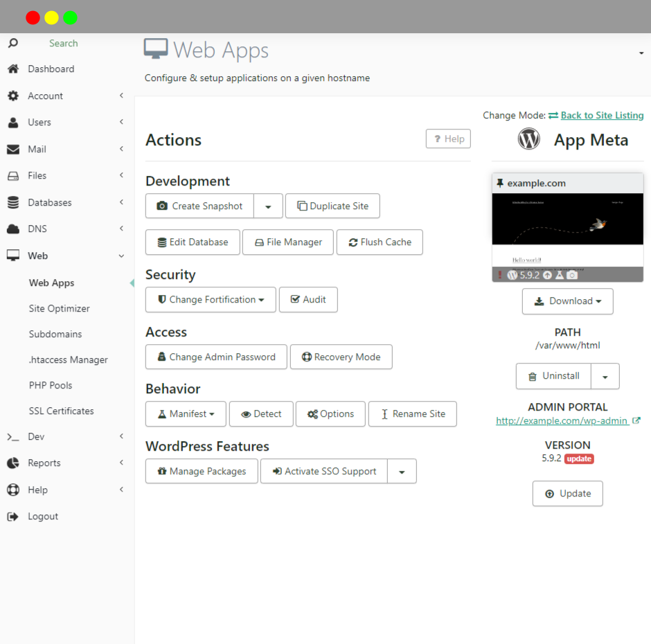
Task: Click the DNS cloud icon
Action: [13, 229]
